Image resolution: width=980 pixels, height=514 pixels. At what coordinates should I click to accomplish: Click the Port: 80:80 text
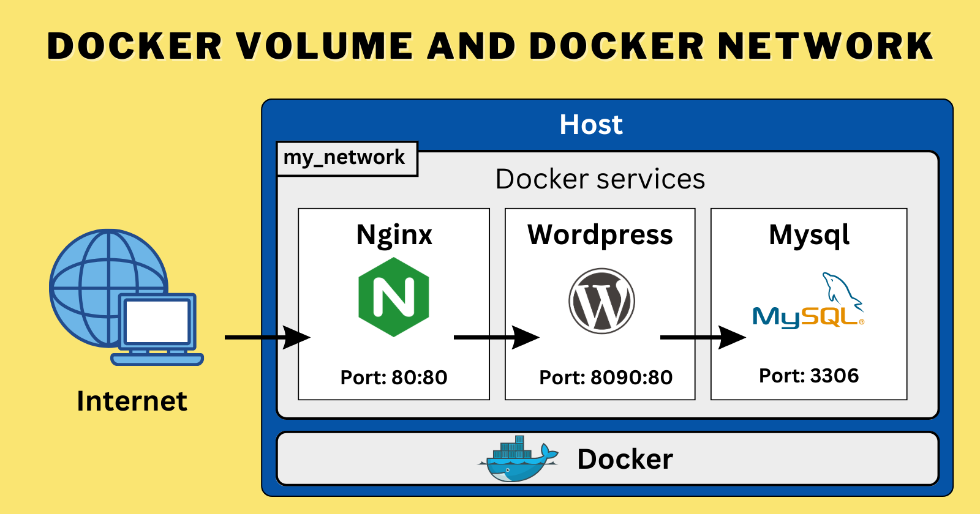pyautogui.click(x=394, y=378)
